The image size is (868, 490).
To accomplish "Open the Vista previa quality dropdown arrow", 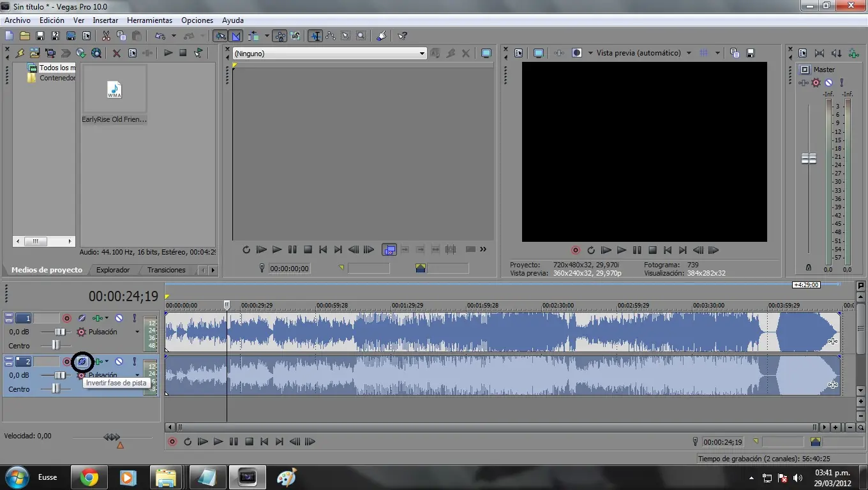I will point(689,53).
